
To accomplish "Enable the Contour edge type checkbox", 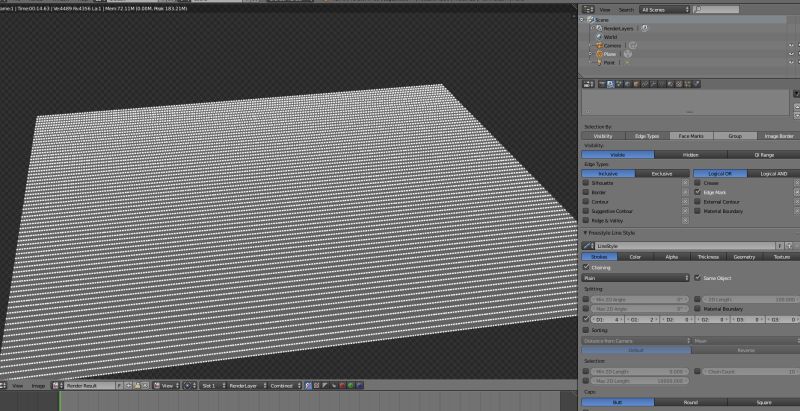I will pos(586,201).
